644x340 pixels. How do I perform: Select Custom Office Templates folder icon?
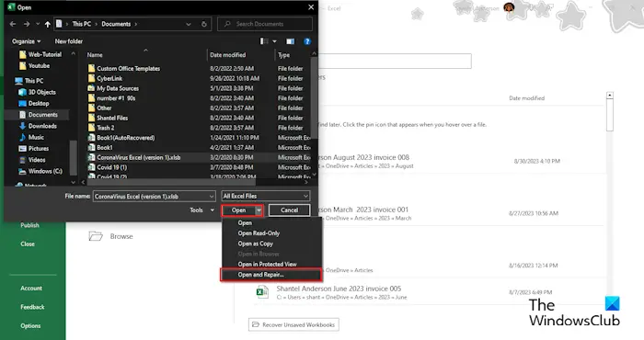pos(92,69)
